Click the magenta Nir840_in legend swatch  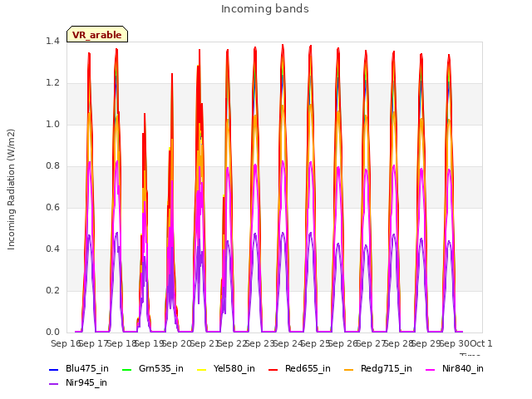click(431, 369)
